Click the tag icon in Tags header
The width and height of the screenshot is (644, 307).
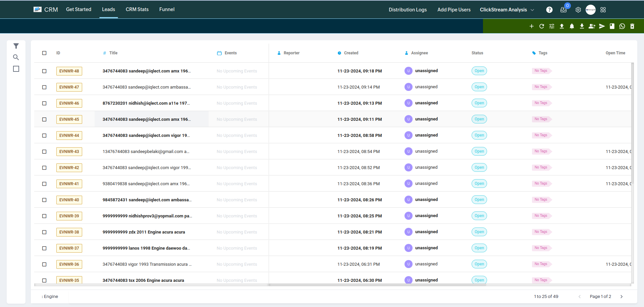click(534, 53)
